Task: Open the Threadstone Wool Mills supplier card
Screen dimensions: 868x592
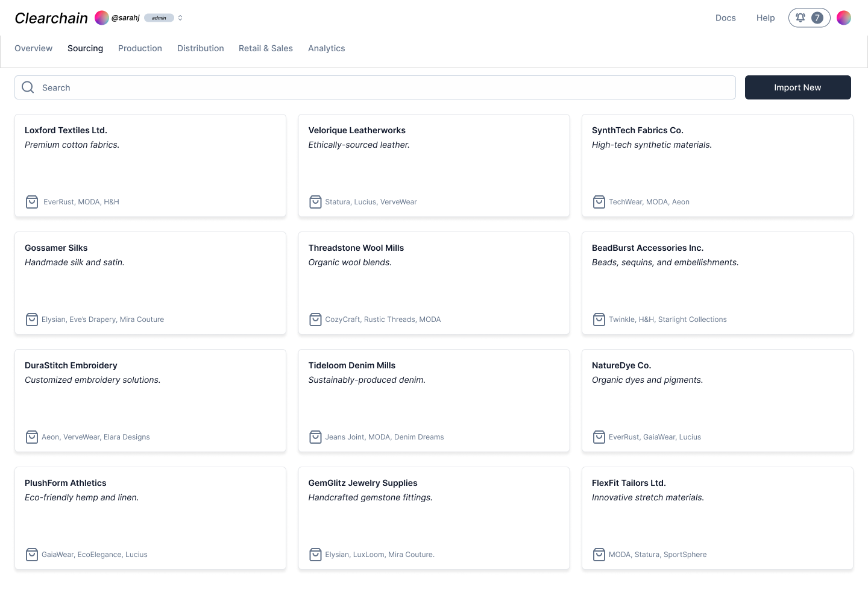Action: pyautogui.click(x=433, y=283)
